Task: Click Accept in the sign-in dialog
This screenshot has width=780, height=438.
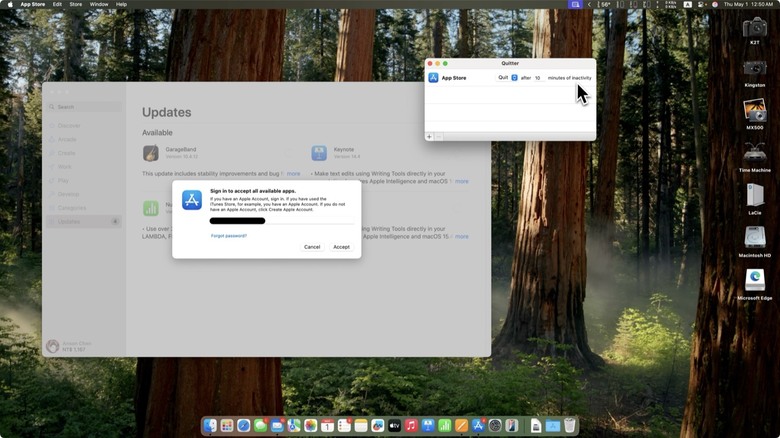Action: (x=341, y=247)
